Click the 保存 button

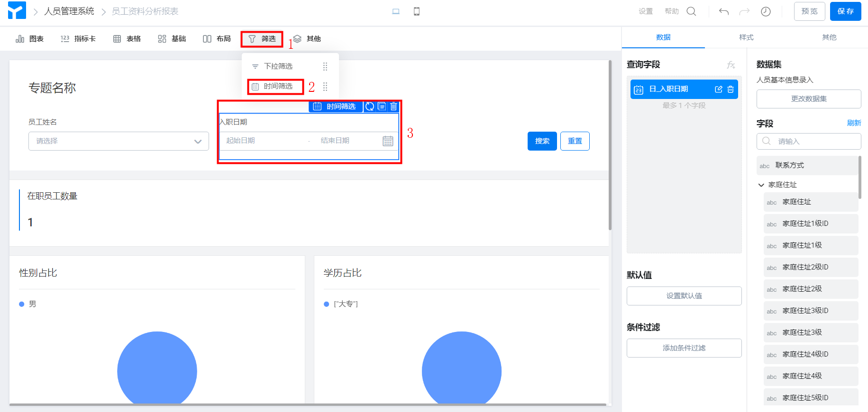coord(845,11)
